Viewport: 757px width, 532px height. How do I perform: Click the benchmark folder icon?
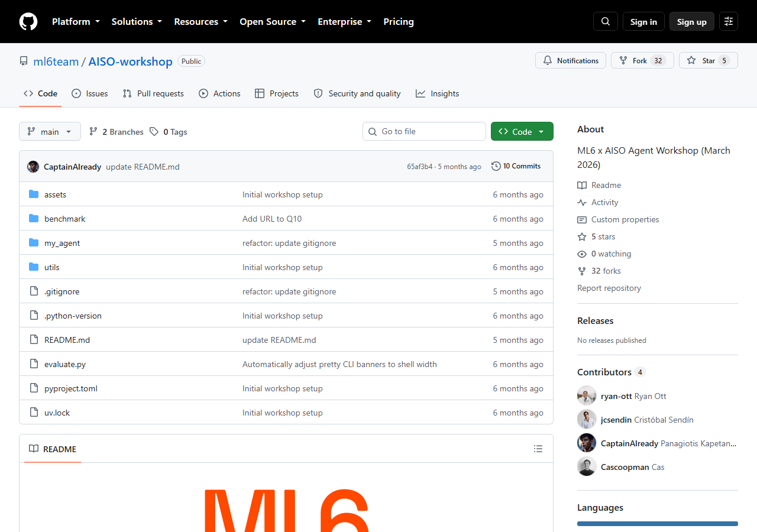(x=34, y=219)
